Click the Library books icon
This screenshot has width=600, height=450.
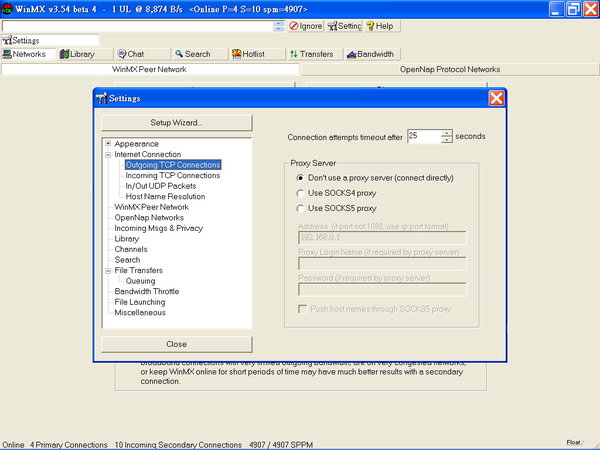click(x=64, y=54)
